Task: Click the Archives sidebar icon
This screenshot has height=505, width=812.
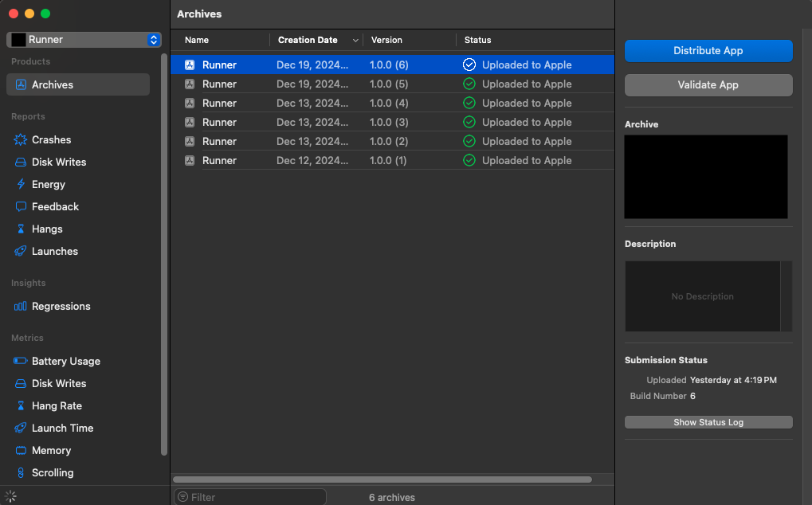Action: [x=21, y=84]
